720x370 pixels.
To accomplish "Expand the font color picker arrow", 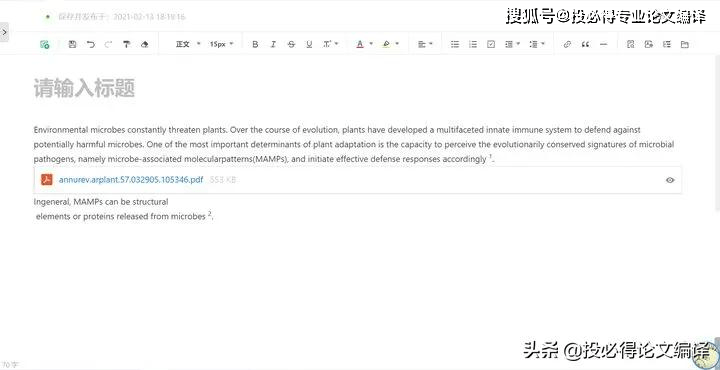I will tap(371, 45).
